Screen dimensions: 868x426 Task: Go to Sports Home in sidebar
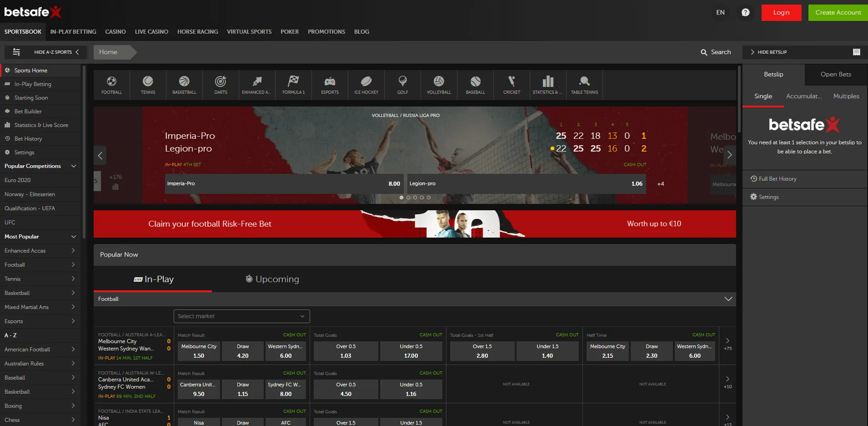[41, 71]
